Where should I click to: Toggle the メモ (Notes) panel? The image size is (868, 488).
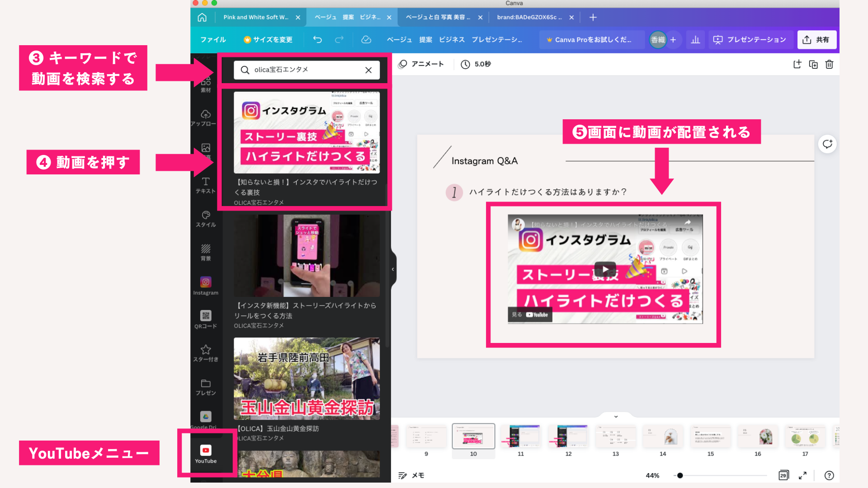point(410,475)
